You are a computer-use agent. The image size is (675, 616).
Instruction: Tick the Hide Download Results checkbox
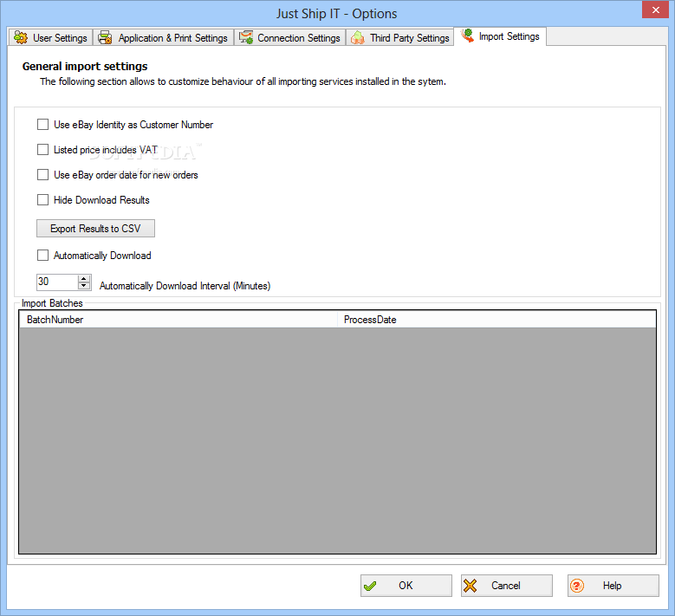tap(42, 200)
